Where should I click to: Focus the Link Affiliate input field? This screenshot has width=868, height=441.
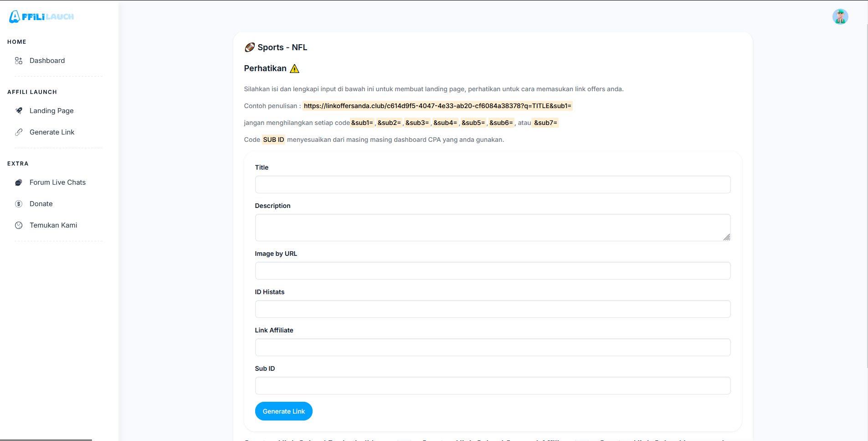coord(493,348)
